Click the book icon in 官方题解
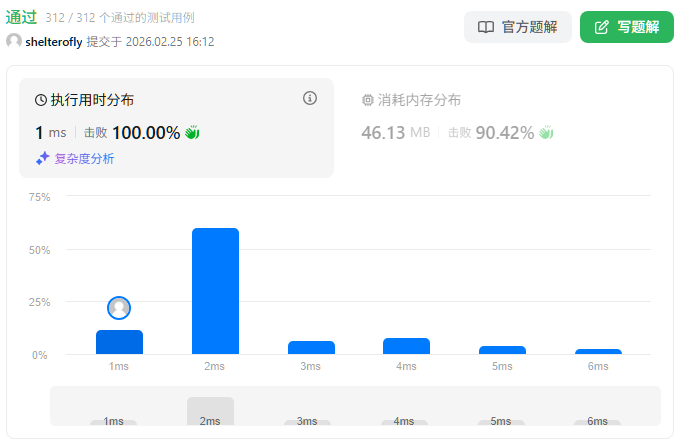The width and height of the screenshot is (679, 443). click(x=486, y=27)
